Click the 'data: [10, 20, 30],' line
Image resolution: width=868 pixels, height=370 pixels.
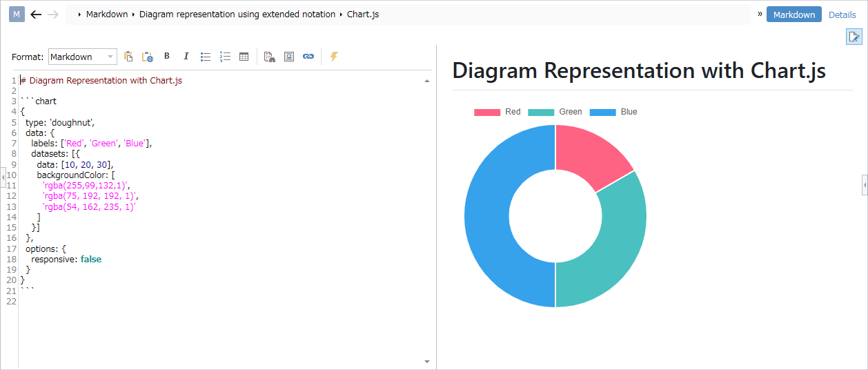(x=75, y=164)
